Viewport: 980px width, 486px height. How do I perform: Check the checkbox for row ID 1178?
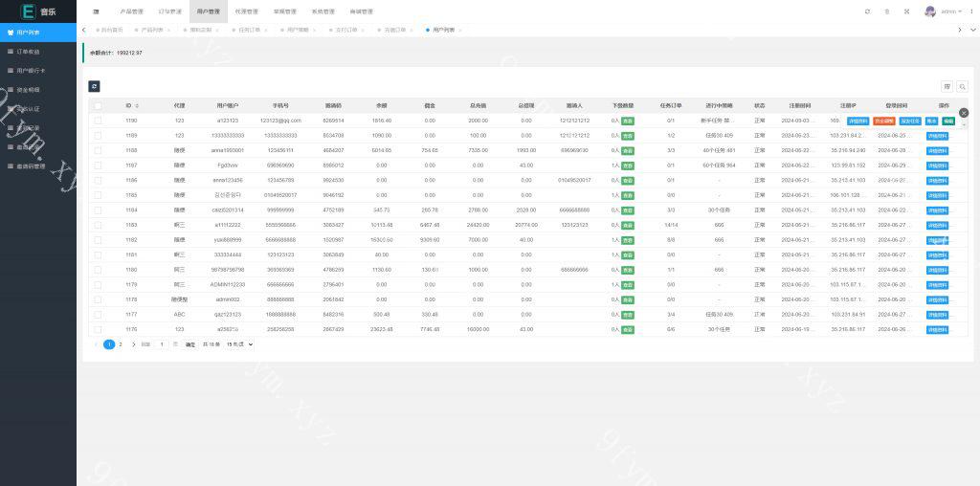click(98, 299)
